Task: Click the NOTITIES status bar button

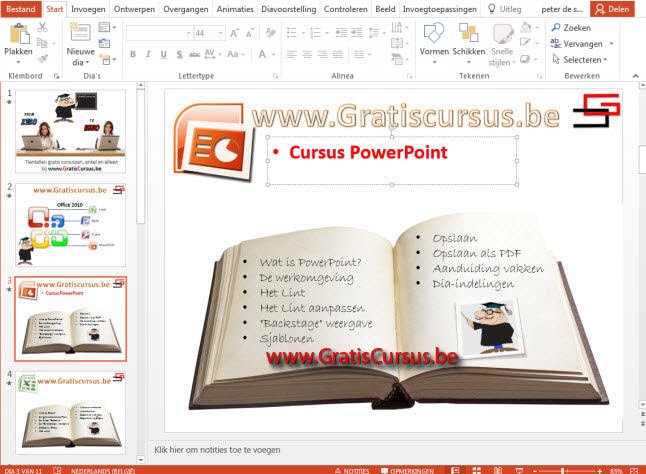Action: (352, 470)
